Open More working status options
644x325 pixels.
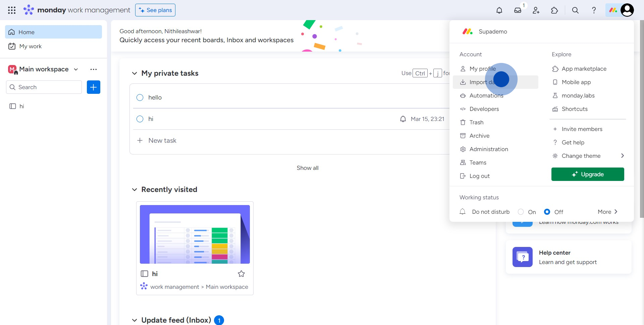[x=607, y=212]
